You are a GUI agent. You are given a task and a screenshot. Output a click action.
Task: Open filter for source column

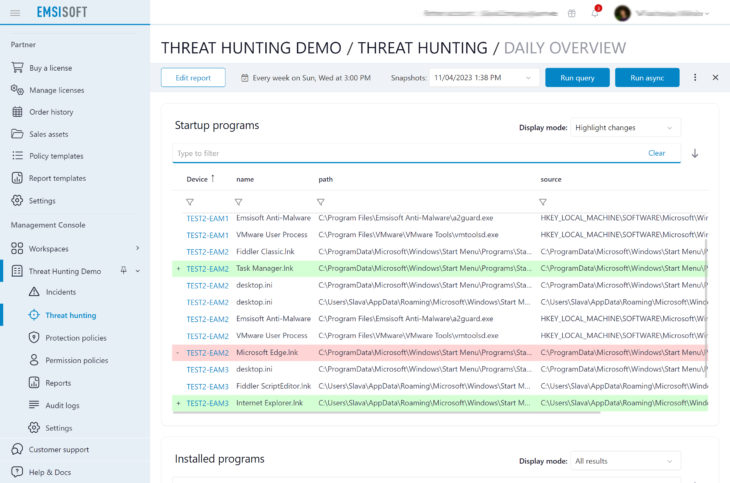pos(542,202)
